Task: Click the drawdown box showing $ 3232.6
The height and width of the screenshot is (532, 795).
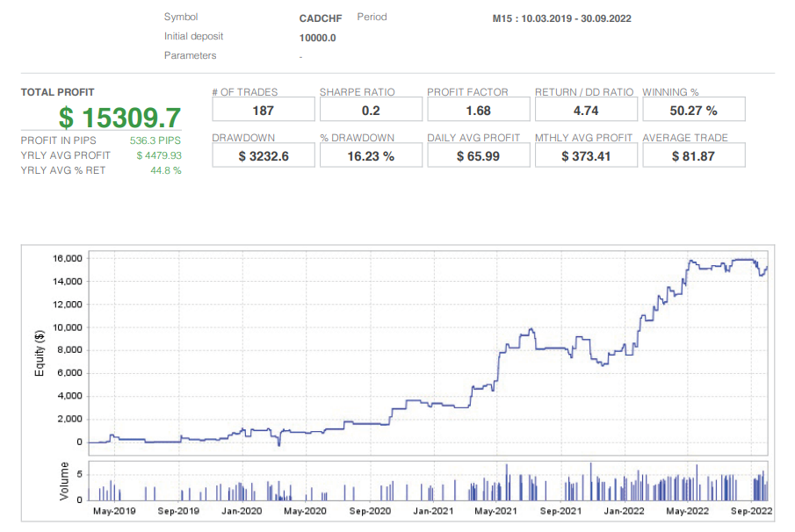Action: point(263,155)
